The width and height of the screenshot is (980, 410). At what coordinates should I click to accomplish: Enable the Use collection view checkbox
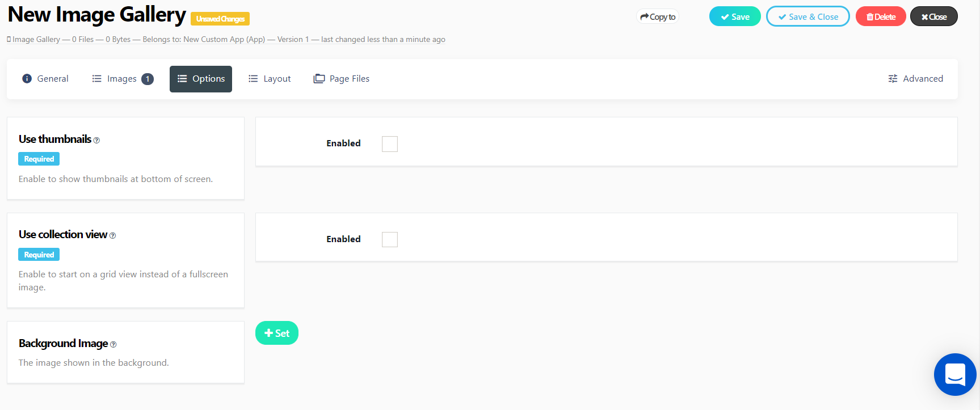[390, 239]
